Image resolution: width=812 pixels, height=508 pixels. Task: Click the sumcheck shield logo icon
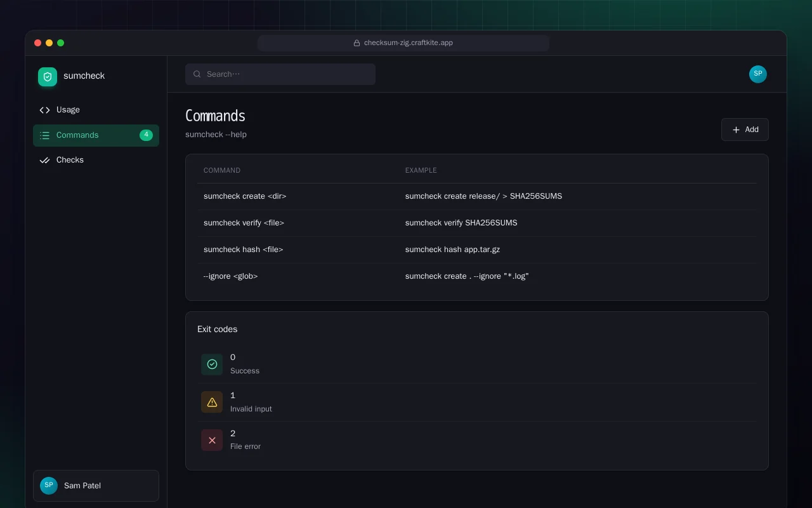pos(48,77)
